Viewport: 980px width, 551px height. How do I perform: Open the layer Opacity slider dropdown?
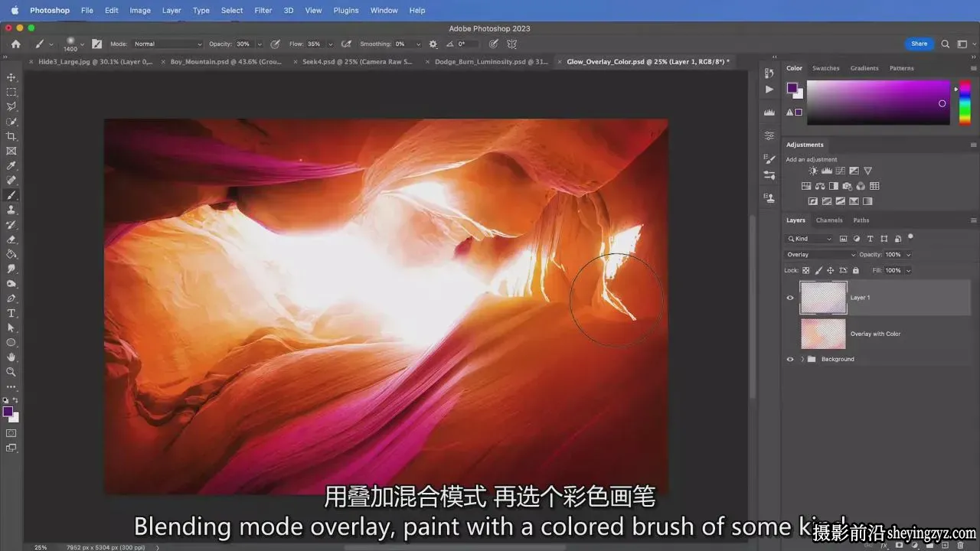909,255
